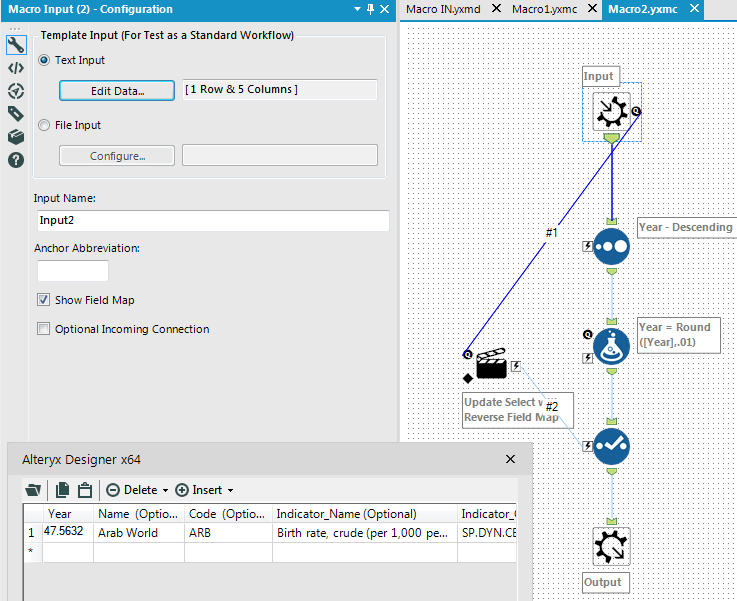
Task: Click the disabled Configure button
Action: (x=117, y=156)
